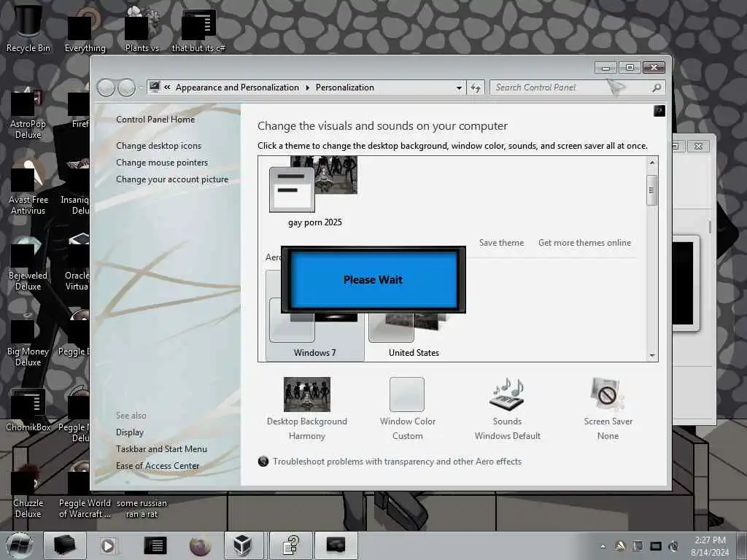Open the Everything desktop shortcut
747x560 pixels.
click(85, 31)
